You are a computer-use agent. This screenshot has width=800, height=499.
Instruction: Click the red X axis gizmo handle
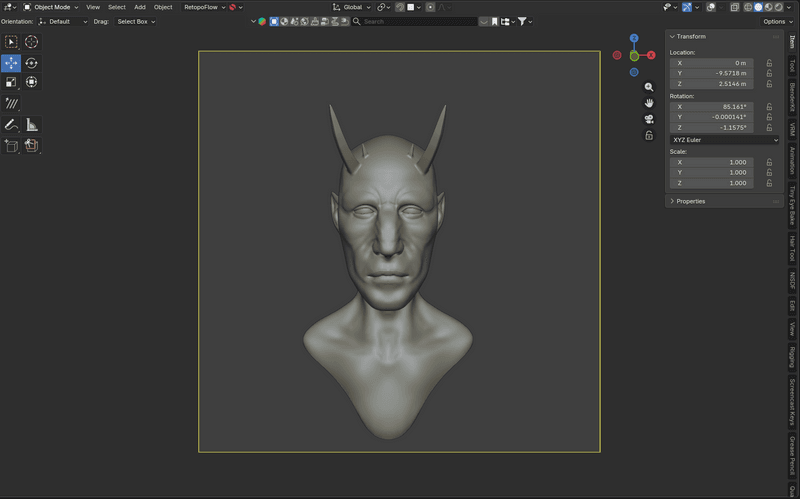pos(651,55)
